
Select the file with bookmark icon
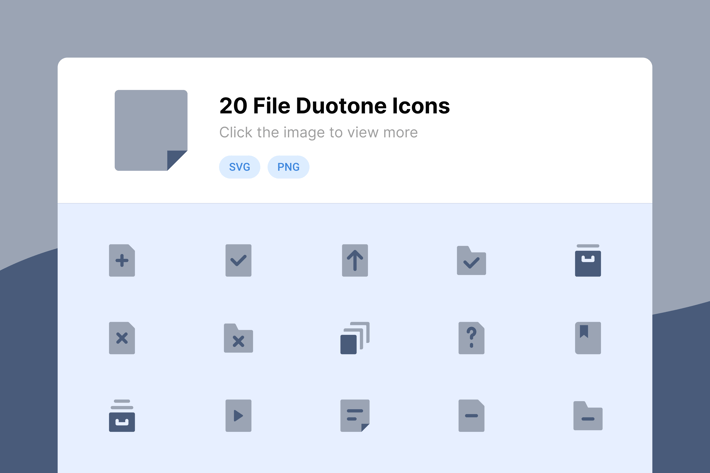(x=588, y=338)
